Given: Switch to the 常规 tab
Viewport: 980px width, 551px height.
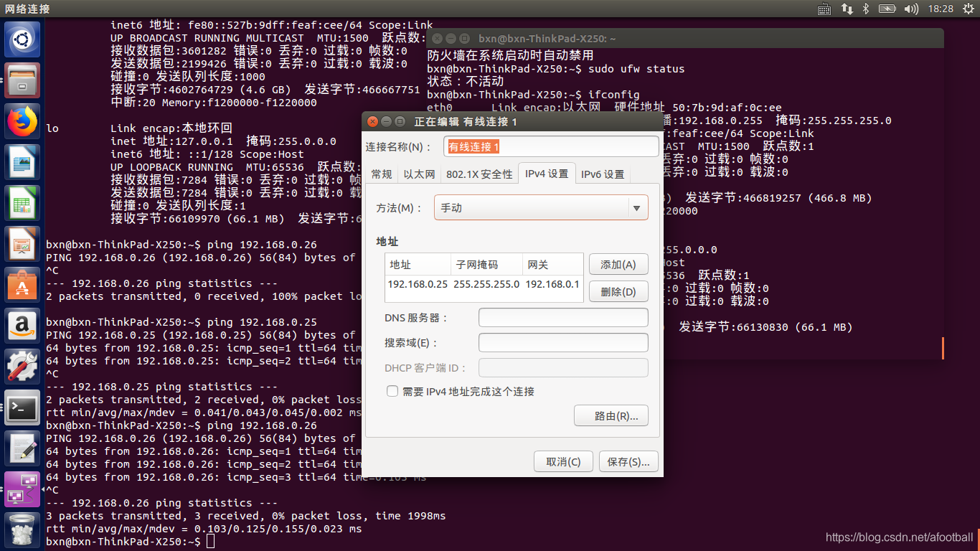Looking at the screenshot, I should click(382, 174).
